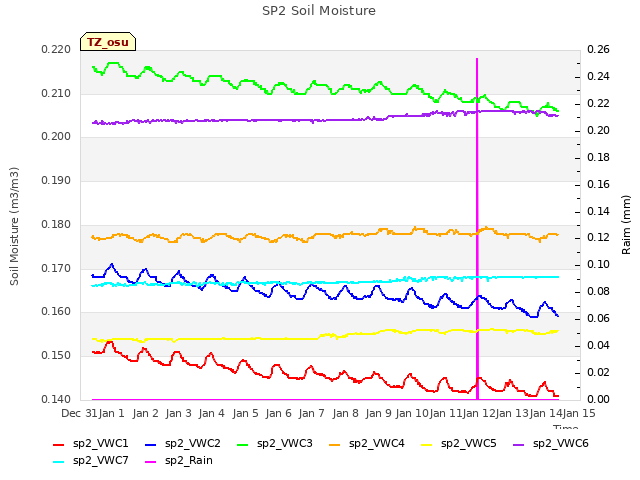
Task: Click the 0.20 right axis value
Action: tap(598, 130)
